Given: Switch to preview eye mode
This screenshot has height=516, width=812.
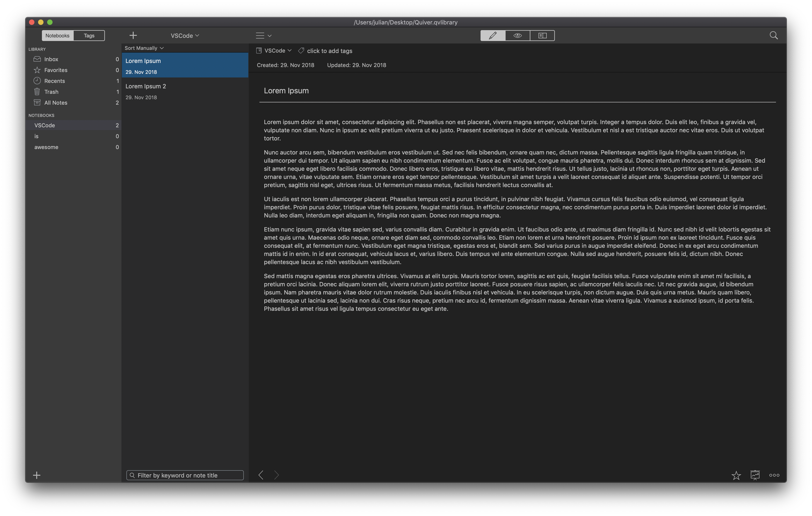Looking at the screenshot, I should 517,35.
